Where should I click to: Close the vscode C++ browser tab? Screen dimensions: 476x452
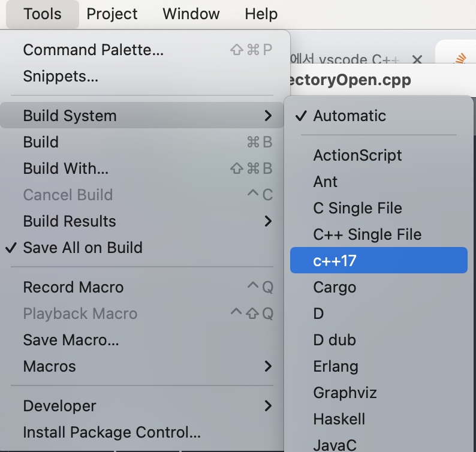coord(417,59)
